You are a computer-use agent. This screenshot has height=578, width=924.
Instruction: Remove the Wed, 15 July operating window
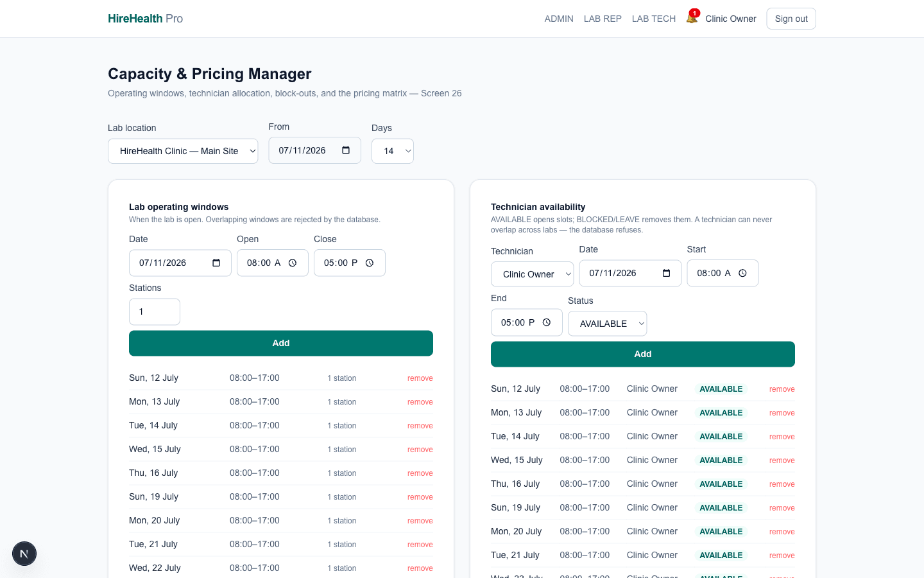tap(420, 450)
